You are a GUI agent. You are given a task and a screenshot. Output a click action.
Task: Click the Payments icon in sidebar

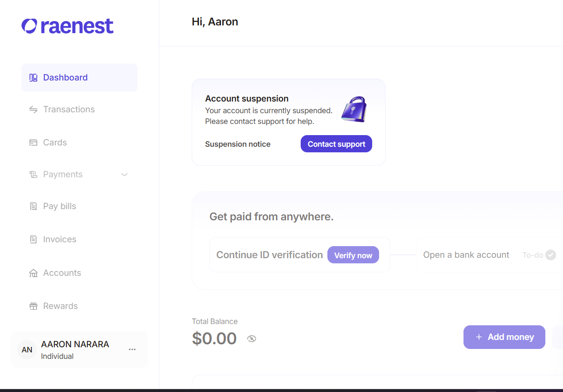(33, 175)
